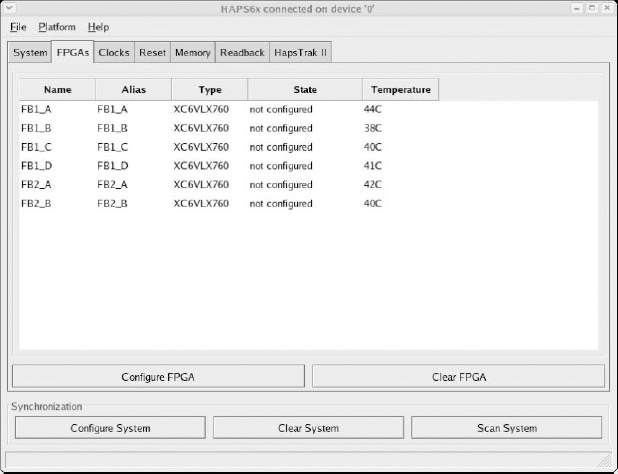
Task: Switch to the System tab
Action: click(x=30, y=52)
